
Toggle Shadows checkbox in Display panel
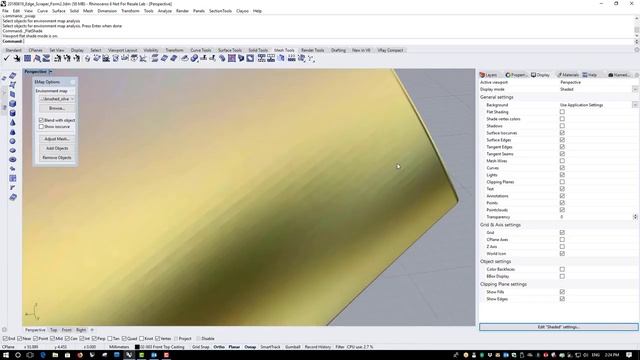point(562,126)
